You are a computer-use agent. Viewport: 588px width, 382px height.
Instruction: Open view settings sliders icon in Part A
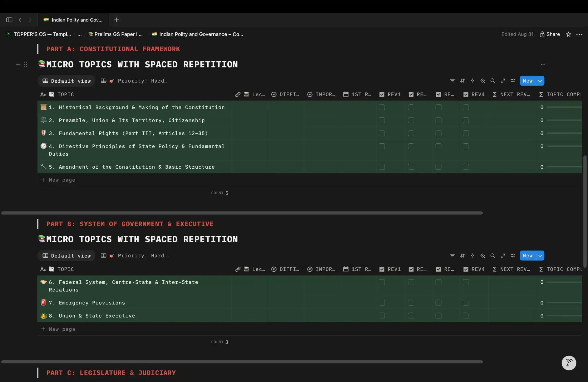(513, 81)
